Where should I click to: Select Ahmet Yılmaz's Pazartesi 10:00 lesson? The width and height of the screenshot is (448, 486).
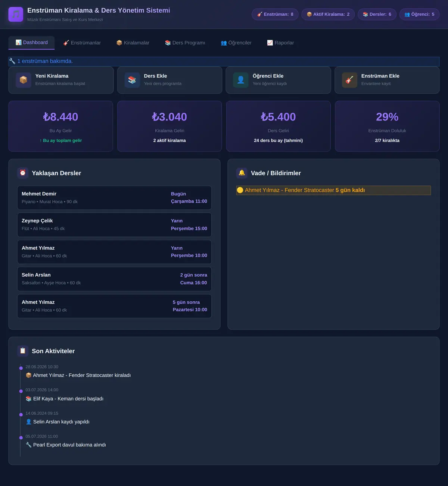click(x=114, y=306)
